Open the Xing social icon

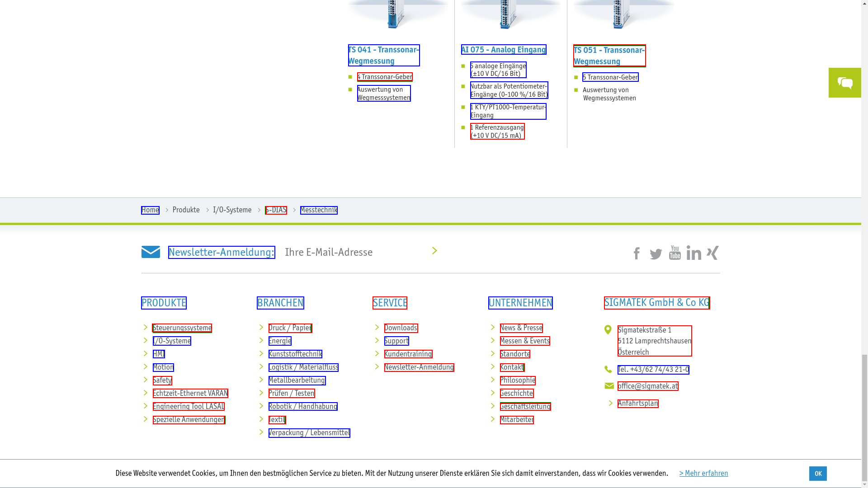click(712, 253)
